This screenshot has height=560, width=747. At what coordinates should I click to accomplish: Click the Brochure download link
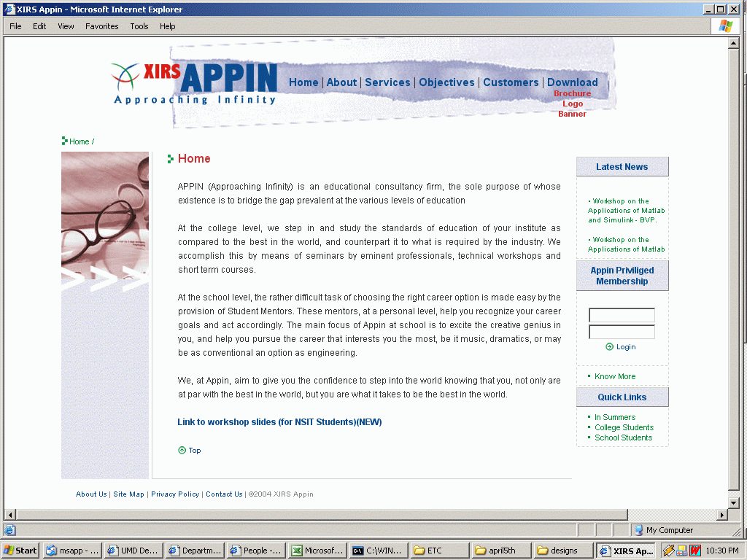pos(572,93)
